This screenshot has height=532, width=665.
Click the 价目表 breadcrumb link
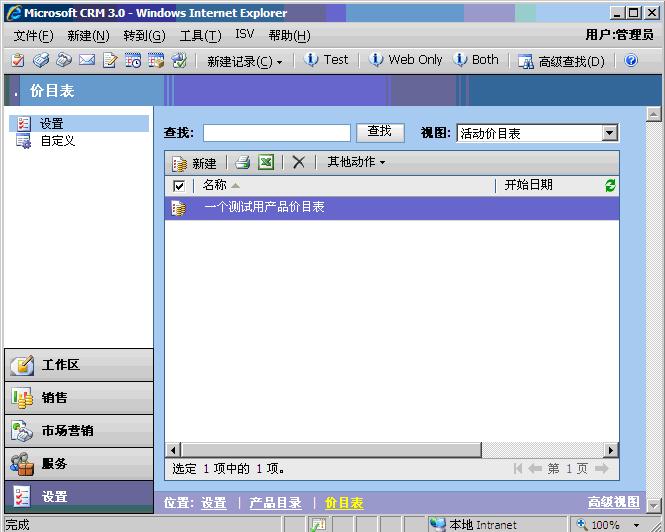pyautogui.click(x=344, y=503)
